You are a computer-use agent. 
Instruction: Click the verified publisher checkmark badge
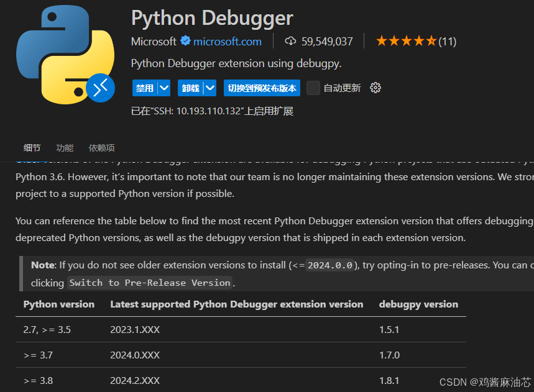pyautogui.click(x=185, y=41)
